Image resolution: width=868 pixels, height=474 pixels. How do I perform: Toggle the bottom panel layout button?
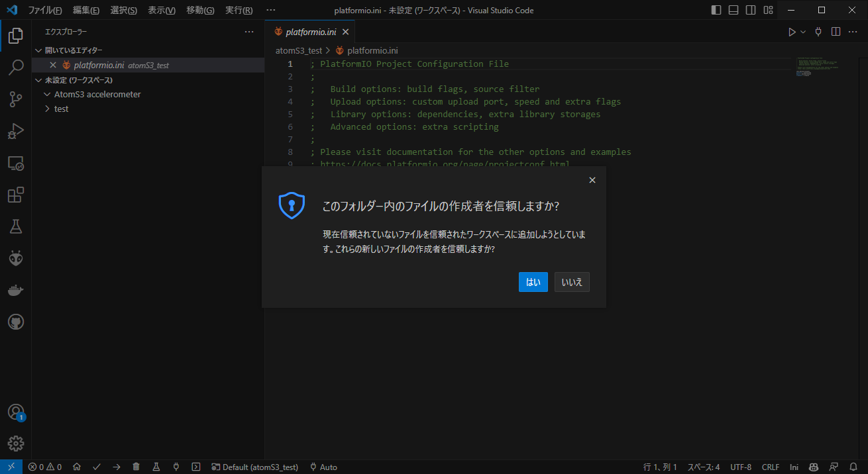click(733, 11)
